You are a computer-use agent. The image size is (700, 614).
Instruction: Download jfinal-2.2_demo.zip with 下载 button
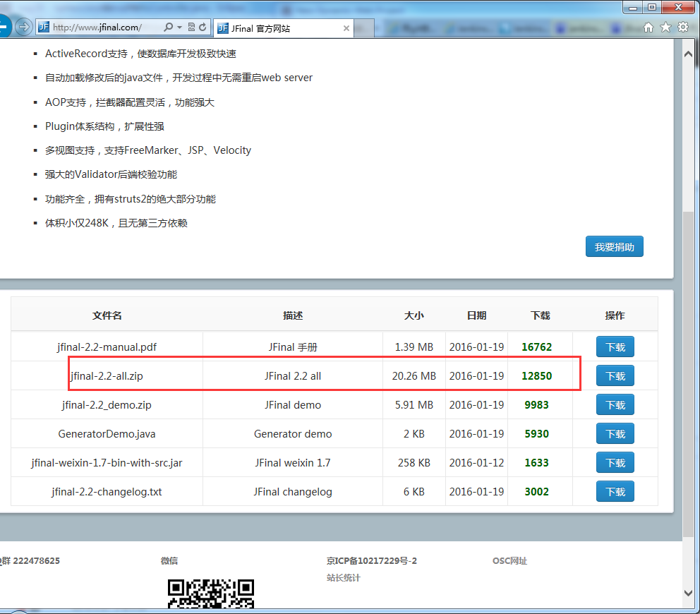coord(615,405)
